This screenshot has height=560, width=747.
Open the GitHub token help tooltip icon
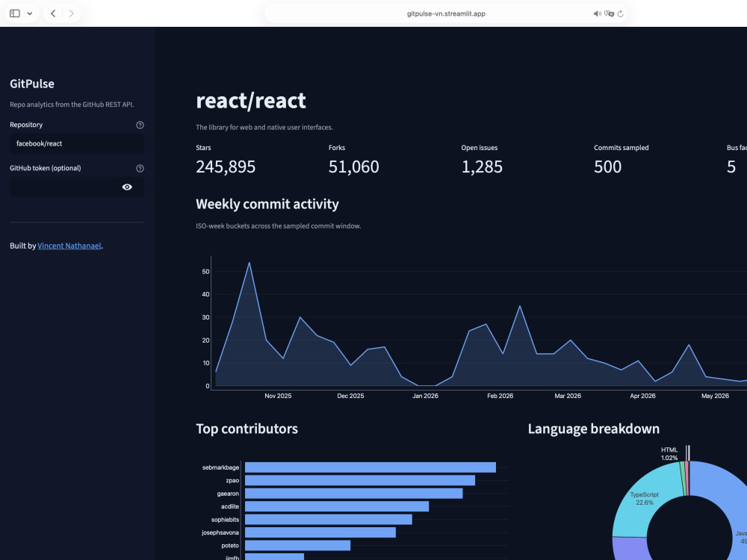(140, 168)
